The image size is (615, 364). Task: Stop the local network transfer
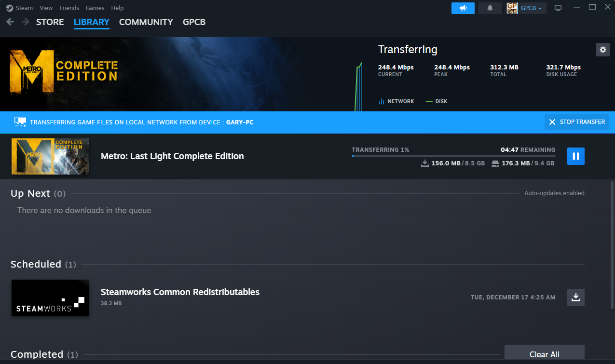click(x=576, y=121)
